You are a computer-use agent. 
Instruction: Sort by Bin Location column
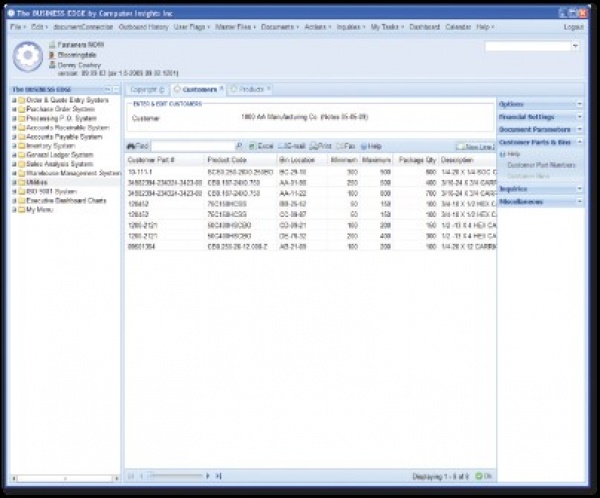click(302, 160)
